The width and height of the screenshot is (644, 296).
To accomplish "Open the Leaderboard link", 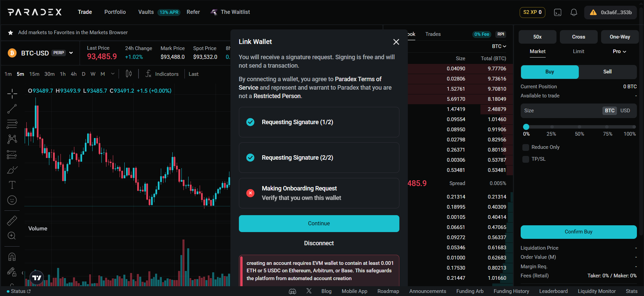I will click(553, 291).
